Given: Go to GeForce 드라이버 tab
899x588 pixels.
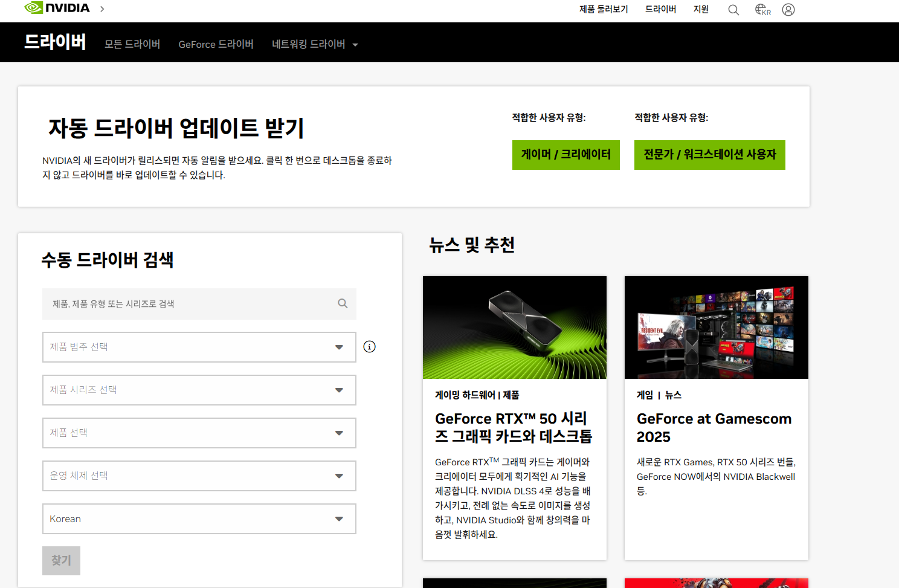Looking at the screenshot, I should pyautogui.click(x=216, y=45).
